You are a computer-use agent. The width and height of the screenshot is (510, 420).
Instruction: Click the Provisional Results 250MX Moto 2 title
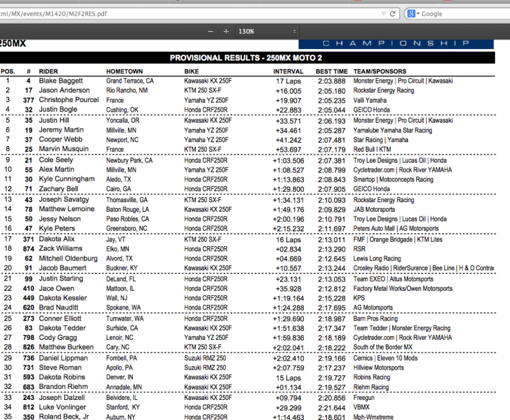click(x=246, y=58)
